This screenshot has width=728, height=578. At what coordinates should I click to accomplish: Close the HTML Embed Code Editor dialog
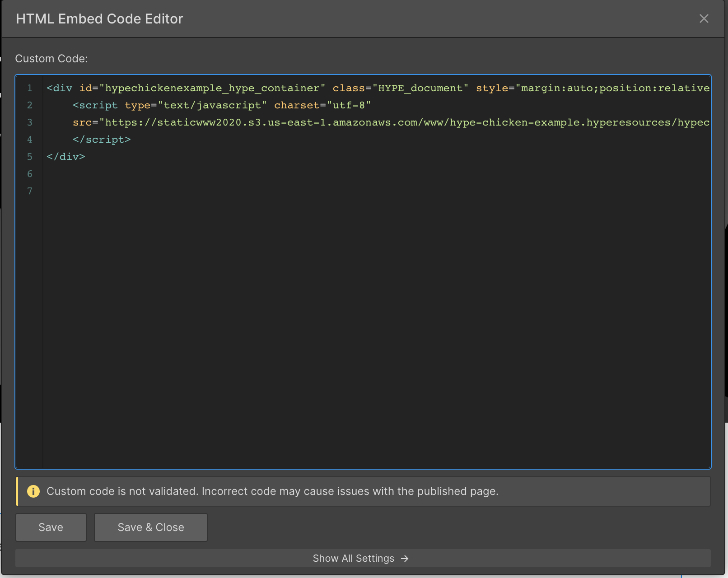704,19
